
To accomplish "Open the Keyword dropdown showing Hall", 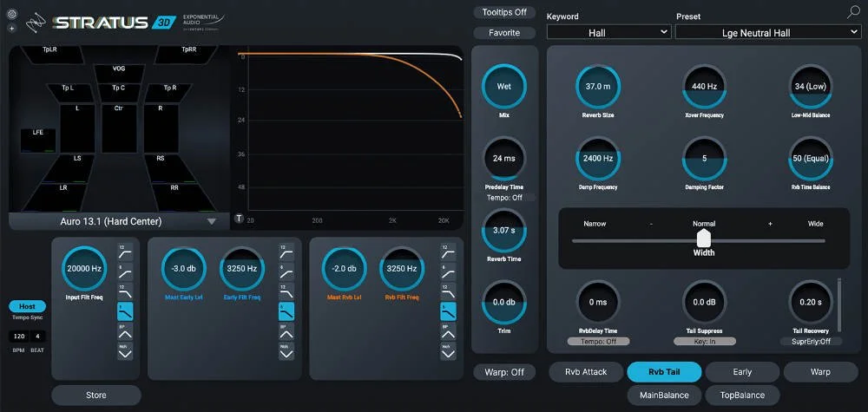I will click(x=609, y=33).
